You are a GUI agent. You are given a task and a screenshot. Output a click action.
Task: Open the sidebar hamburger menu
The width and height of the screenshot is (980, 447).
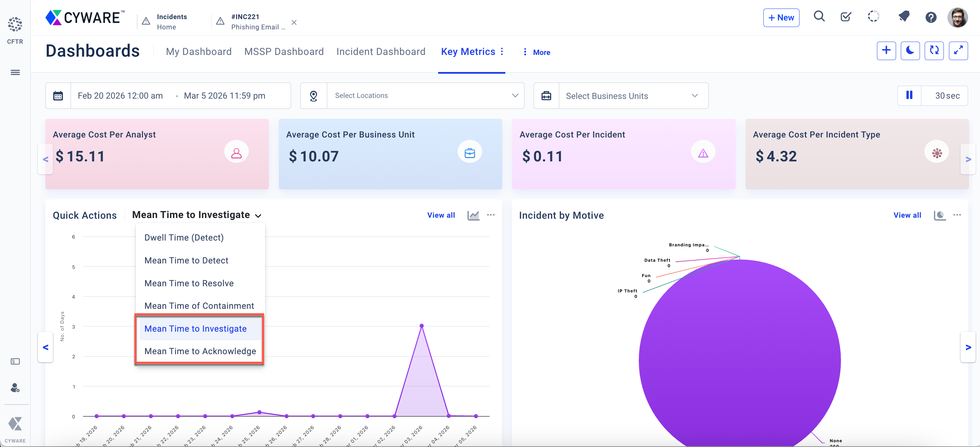point(15,72)
